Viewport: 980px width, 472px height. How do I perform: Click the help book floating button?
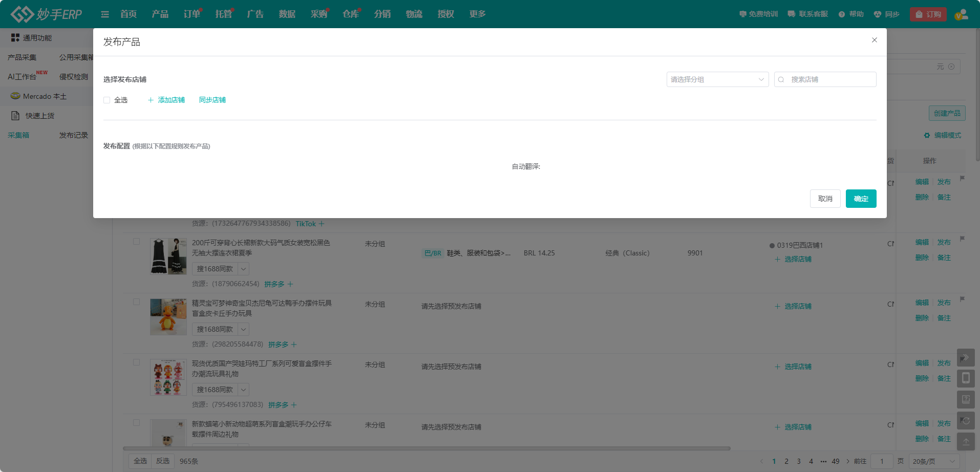966,399
